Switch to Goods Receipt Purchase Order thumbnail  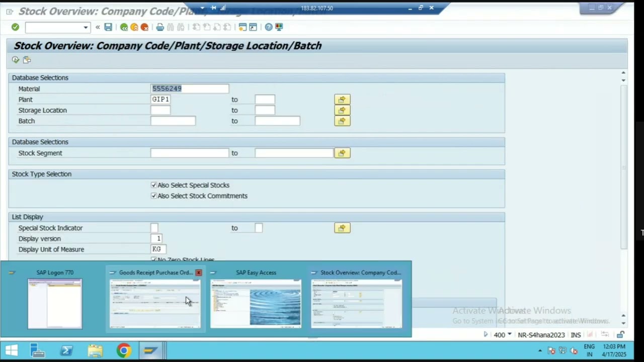coord(155,304)
